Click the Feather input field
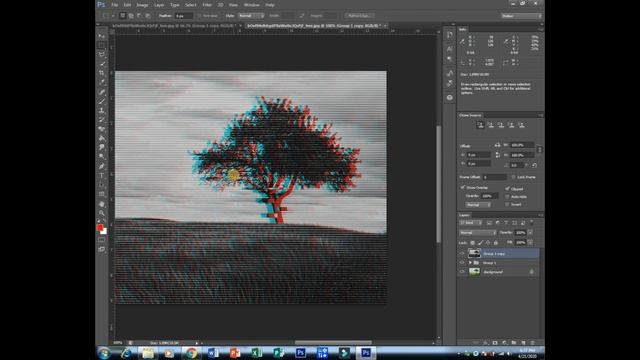 point(184,16)
